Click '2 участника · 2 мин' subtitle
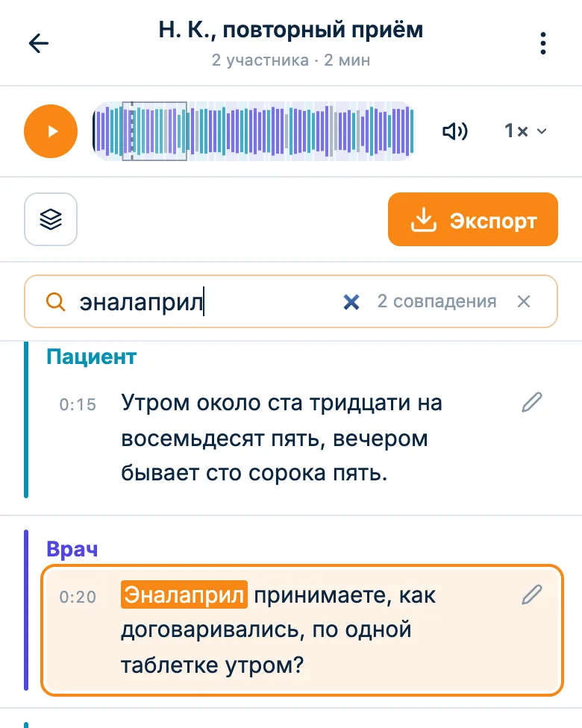 click(x=291, y=60)
